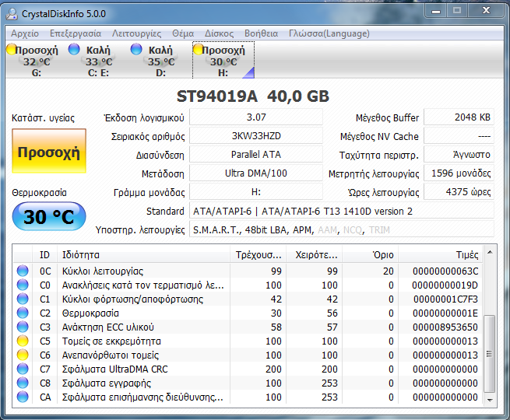Image resolution: width=510 pixels, height=420 pixels.
Task: Click the Χειρότε... column header
Action: coord(315,254)
